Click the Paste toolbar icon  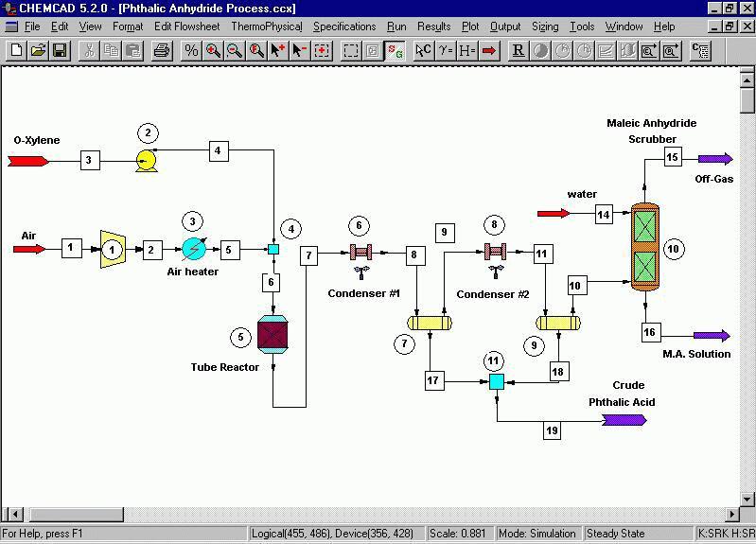pyautogui.click(x=133, y=50)
